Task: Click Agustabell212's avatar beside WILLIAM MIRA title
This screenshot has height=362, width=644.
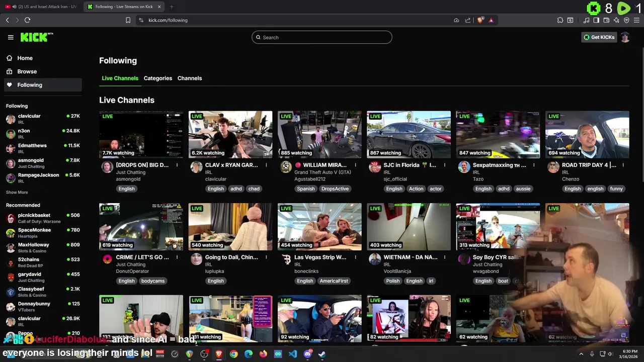Action: pyautogui.click(x=286, y=167)
